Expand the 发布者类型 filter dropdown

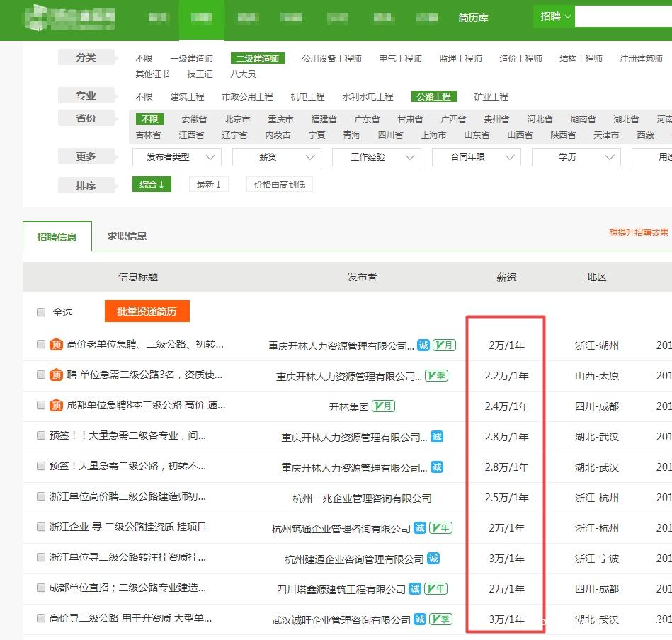click(177, 157)
